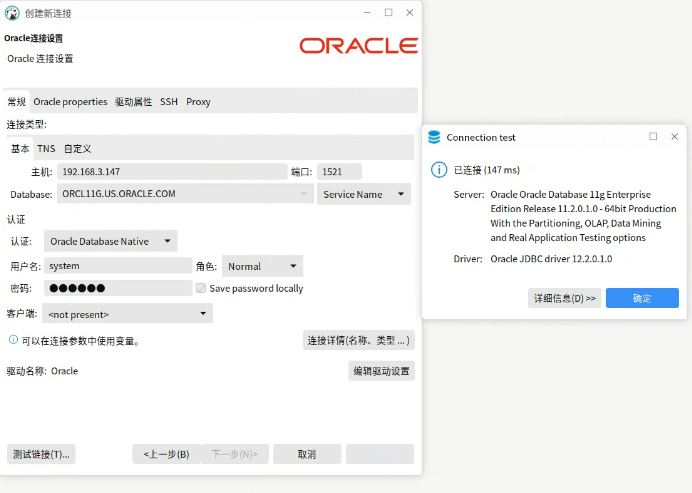Select the 自定义 connection type tab

pos(77,149)
